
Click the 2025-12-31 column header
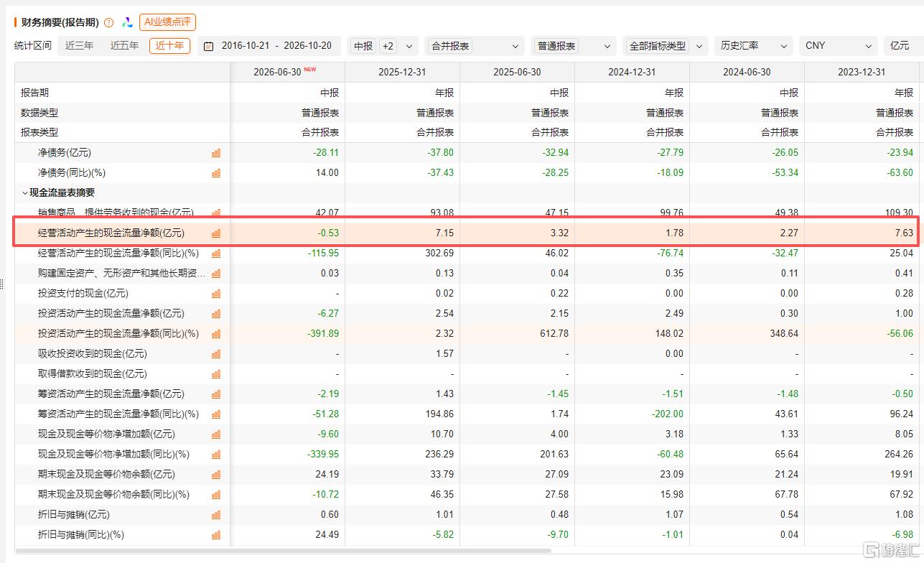402,73
